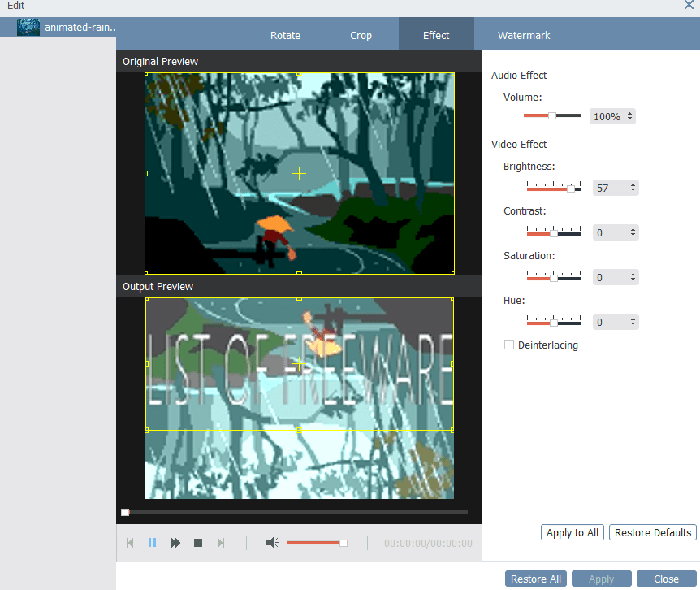Click the video seek bar position marker
This screenshot has width=700, height=590.
pyautogui.click(x=125, y=512)
